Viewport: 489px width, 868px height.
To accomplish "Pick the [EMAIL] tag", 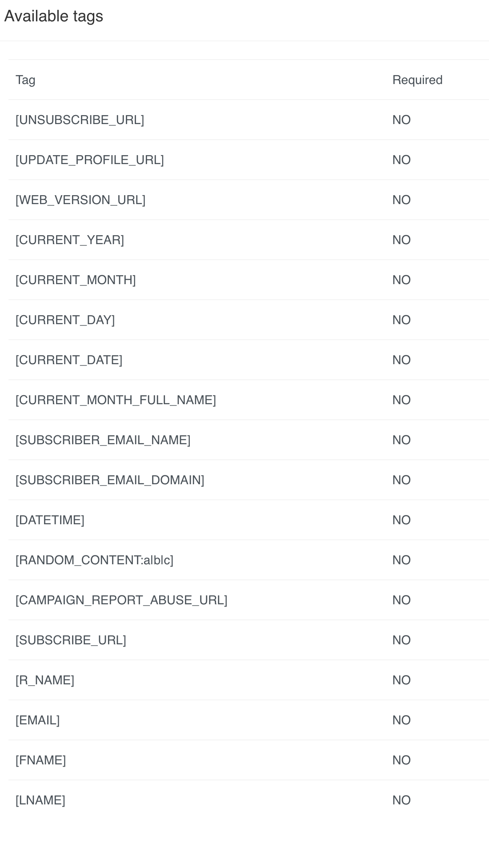I will (x=38, y=720).
